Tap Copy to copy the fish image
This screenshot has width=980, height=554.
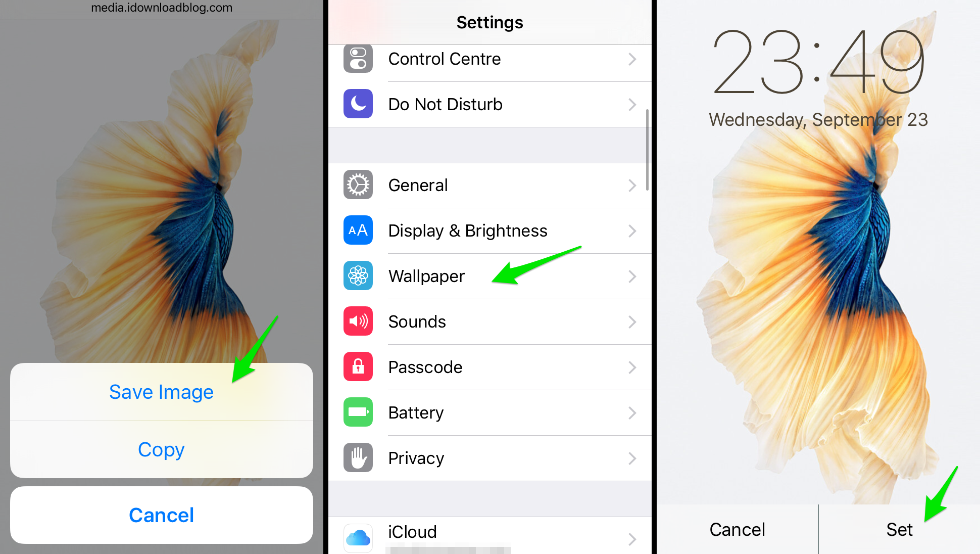point(162,449)
